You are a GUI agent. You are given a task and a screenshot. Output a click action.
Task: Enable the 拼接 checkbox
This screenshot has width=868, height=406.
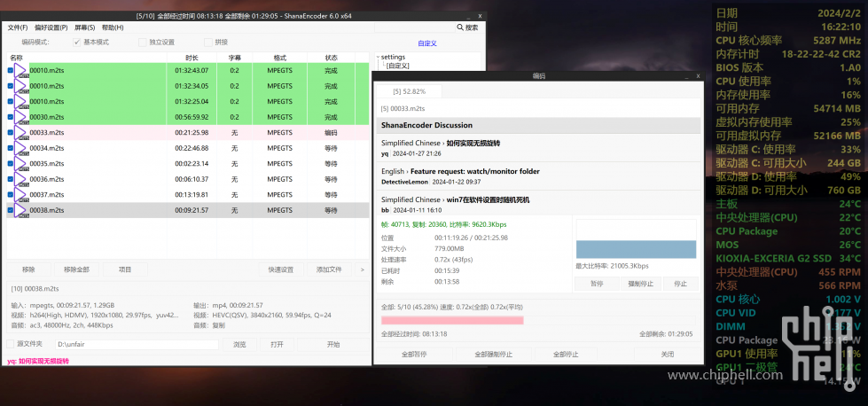[208, 42]
